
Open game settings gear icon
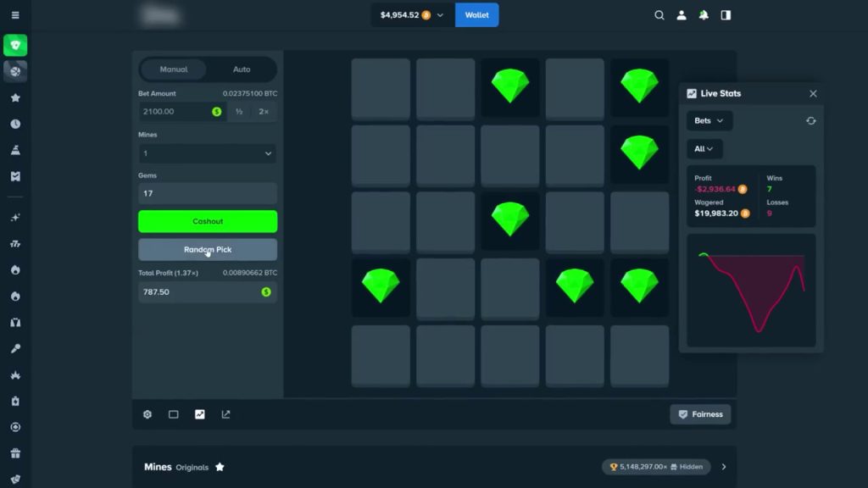pyautogui.click(x=147, y=414)
